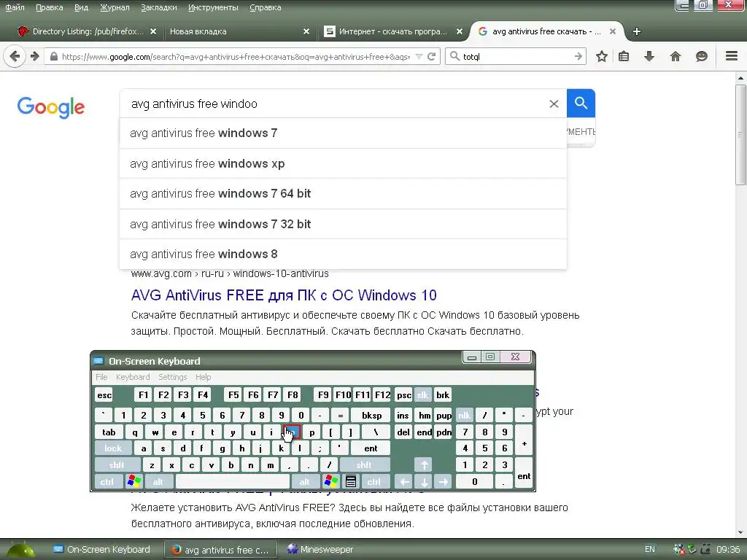Click the esc key on the on-screen keyboard
Screen dimensions: 747x560
point(104,394)
